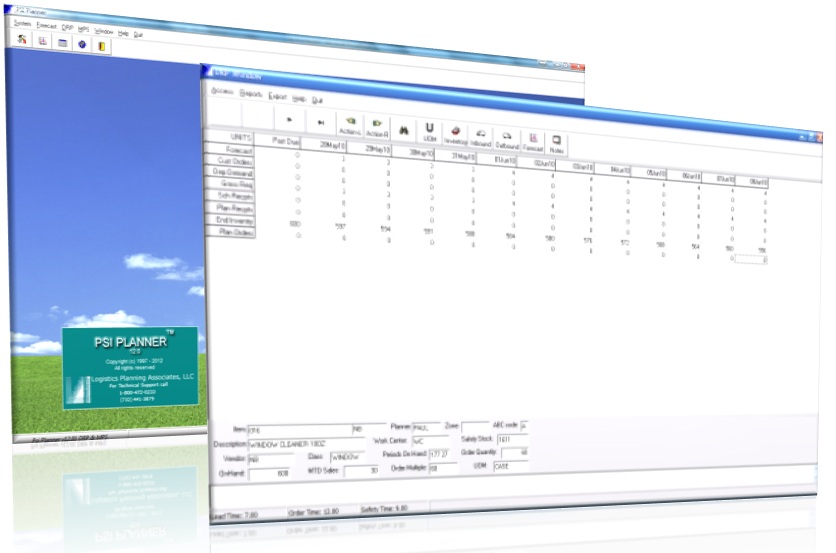Click the MTD Sales input field
836x553 pixels.
click(x=361, y=470)
